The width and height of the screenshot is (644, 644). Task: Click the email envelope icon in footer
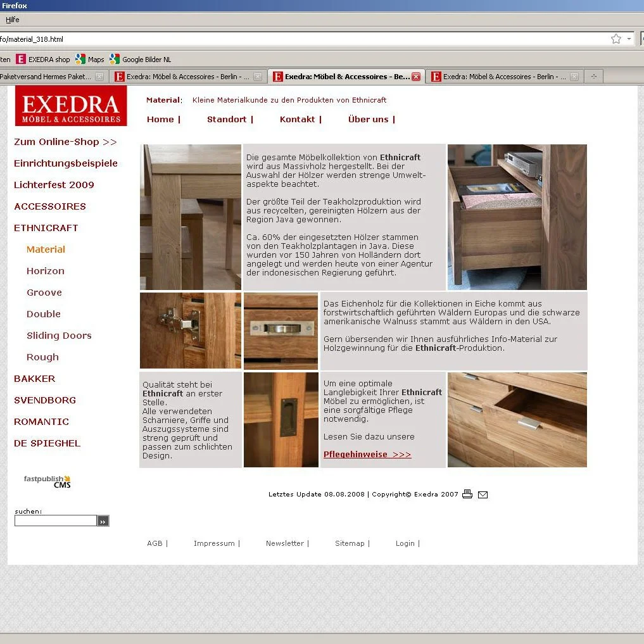(x=483, y=495)
